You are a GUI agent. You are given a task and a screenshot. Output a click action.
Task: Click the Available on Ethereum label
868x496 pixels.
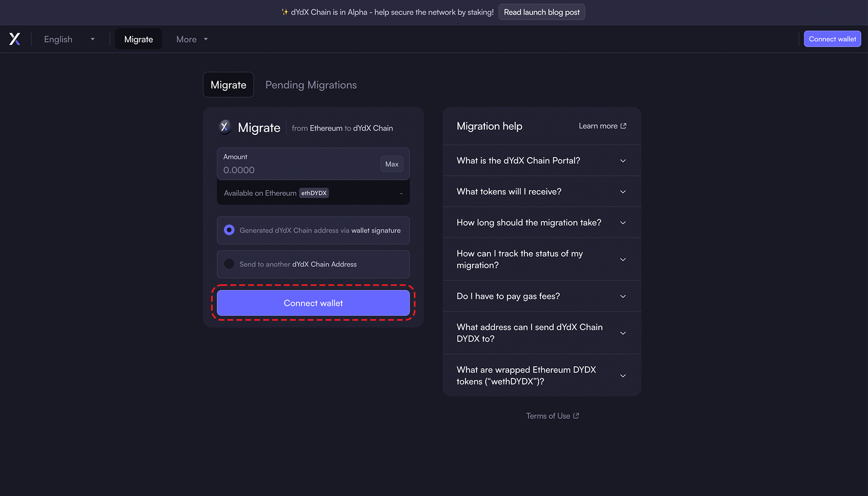click(x=260, y=193)
